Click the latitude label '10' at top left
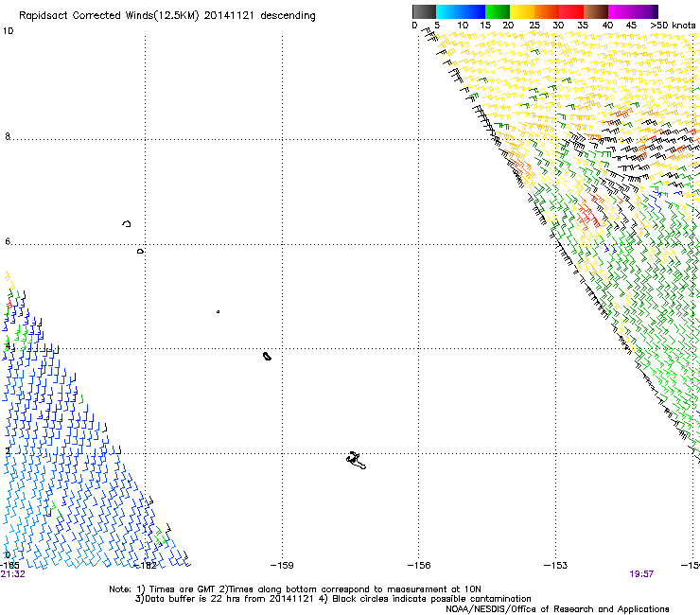700x615 pixels. click(x=8, y=31)
